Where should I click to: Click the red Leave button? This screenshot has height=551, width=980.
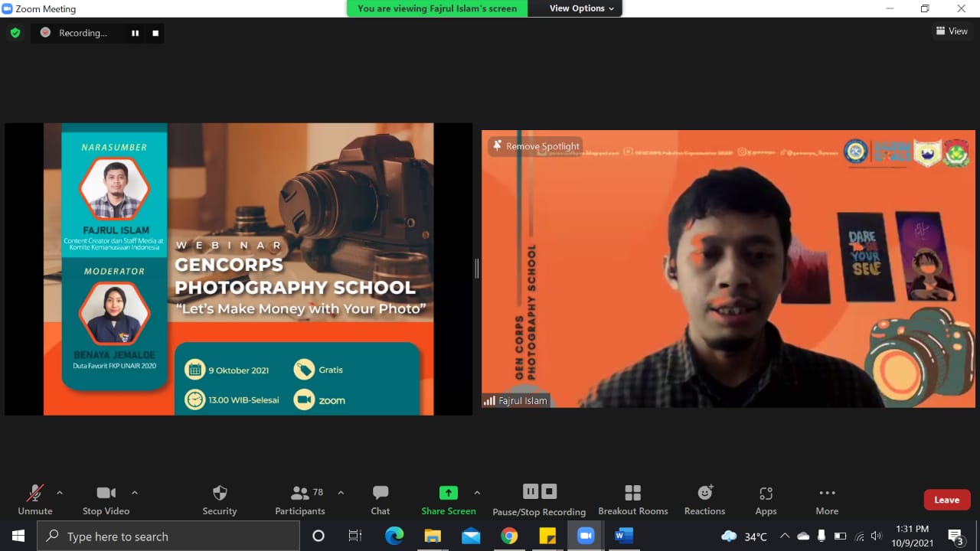[946, 500]
